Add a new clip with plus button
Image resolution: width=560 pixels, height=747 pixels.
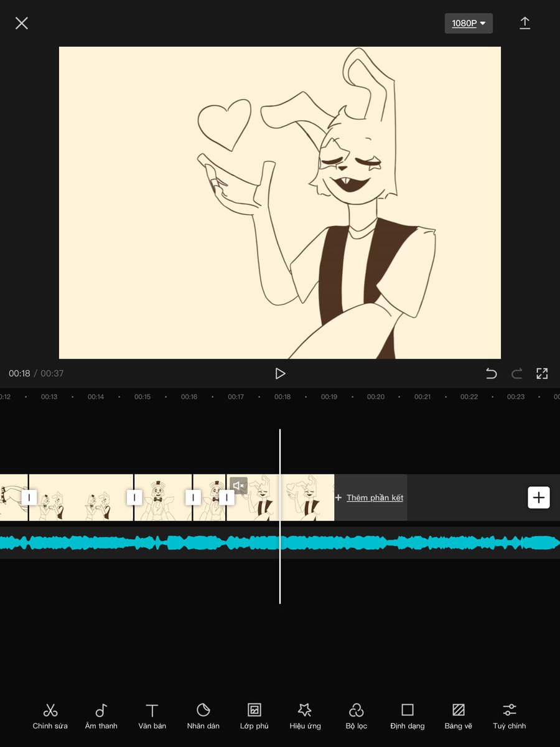tap(539, 497)
